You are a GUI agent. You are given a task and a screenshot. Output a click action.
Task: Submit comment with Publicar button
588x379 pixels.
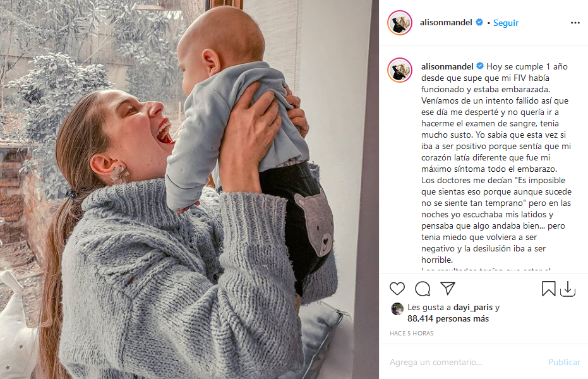[x=564, y=362]
